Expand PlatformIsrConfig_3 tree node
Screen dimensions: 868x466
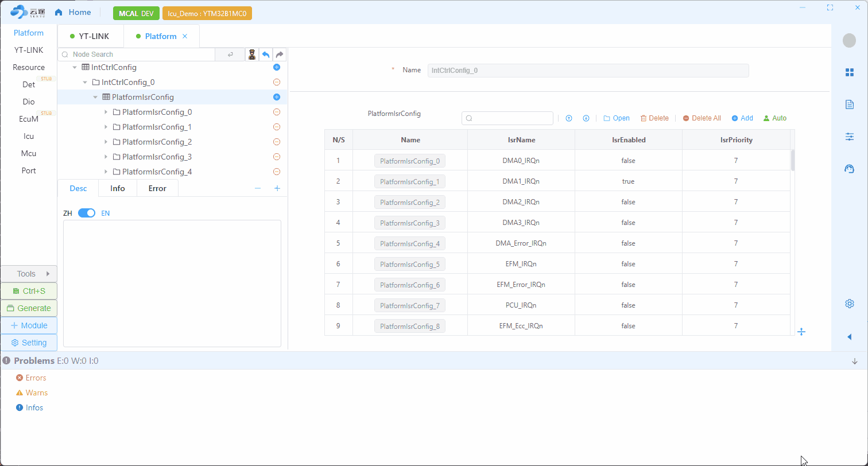click(106, 157)
